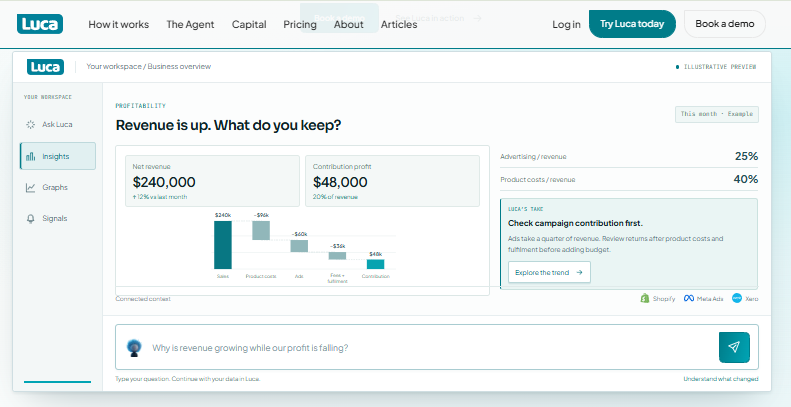Click the Contribution profit $48,000 card
The image size is (791, 407).
392,181
